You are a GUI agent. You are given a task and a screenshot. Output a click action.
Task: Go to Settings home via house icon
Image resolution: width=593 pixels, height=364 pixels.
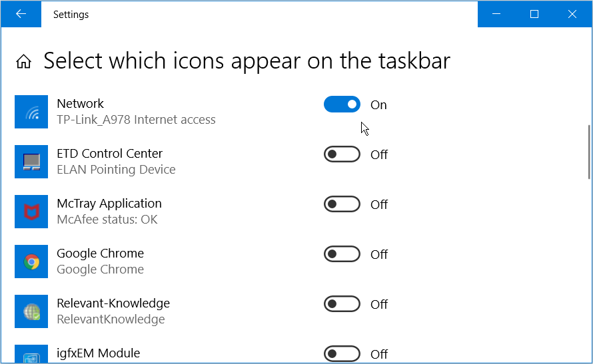tap(24, 62)
